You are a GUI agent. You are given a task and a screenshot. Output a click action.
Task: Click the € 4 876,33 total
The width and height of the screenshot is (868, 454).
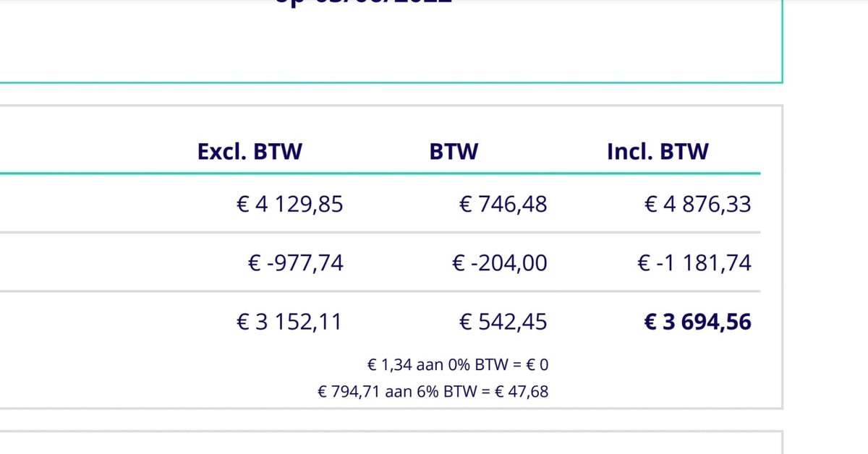tap(697, 205)
